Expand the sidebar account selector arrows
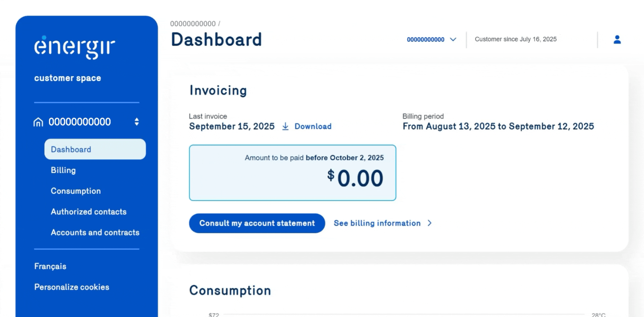This screenshot has height=317, width=644. click(137, 122)
